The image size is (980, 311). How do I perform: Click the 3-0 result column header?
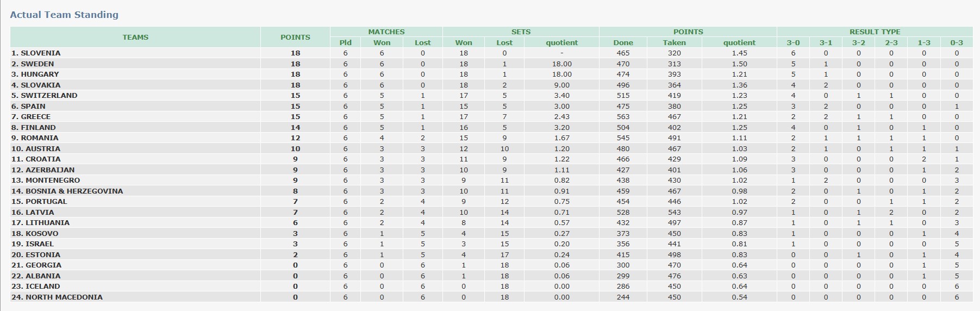click(793, 42)
